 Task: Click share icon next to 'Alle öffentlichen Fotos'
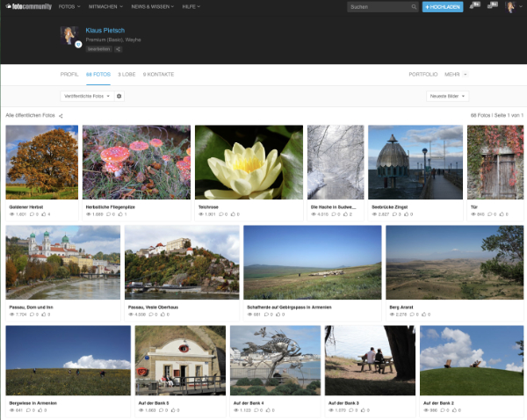pyautogui.click(x=61, y=116)
